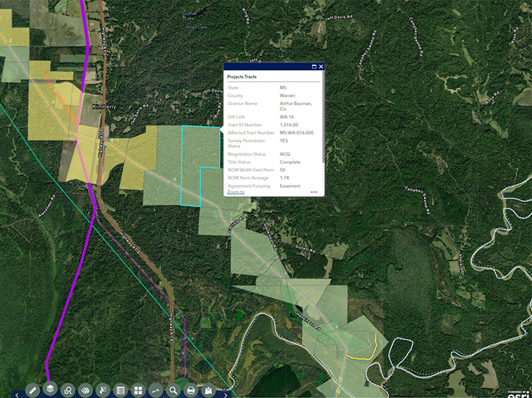Click the Gullett Rd label

(305, 248)
